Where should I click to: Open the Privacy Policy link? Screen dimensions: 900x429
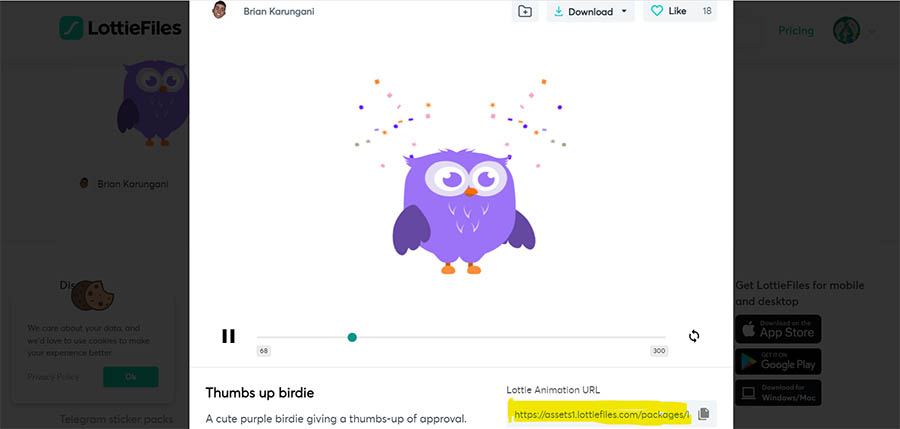54,377
